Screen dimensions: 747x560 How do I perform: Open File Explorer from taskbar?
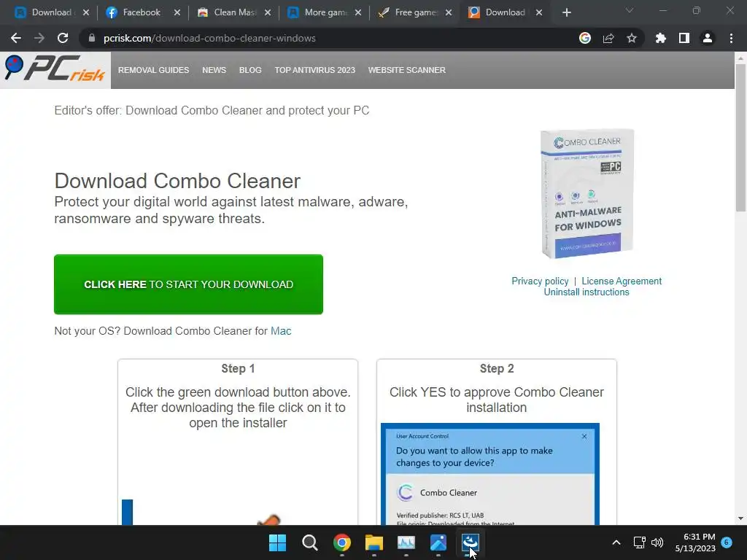tap(374, 542)
